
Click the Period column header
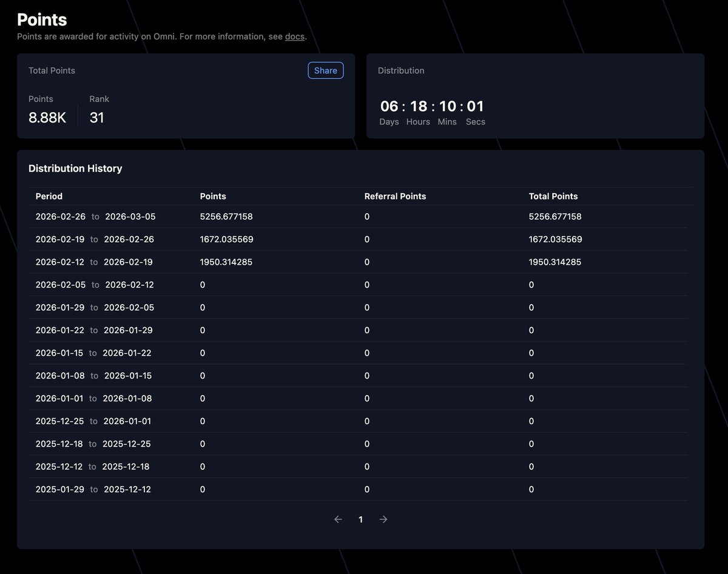pyautogui.click(x=49, y=196)
